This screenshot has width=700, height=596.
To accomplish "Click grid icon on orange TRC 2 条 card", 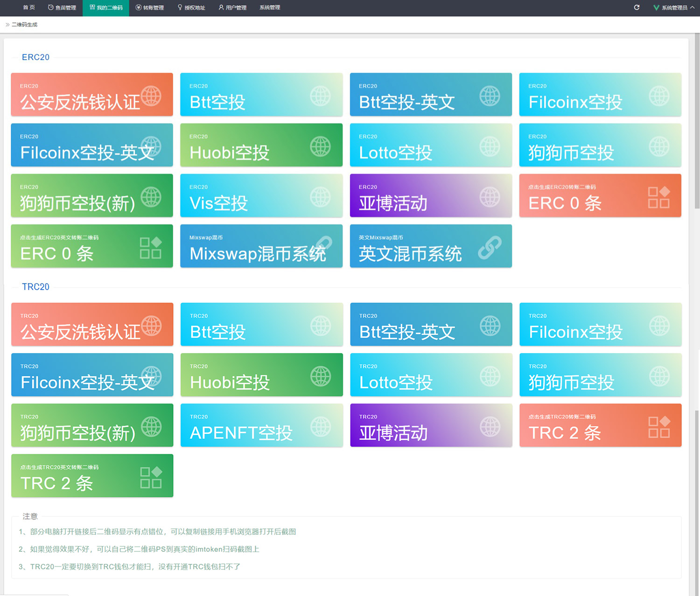I will [x=659, y=427].
